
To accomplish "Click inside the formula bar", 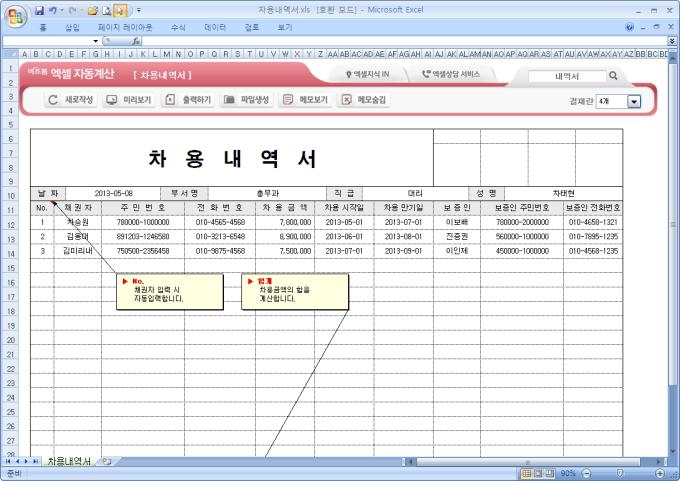I will click(x=405, y=41).
